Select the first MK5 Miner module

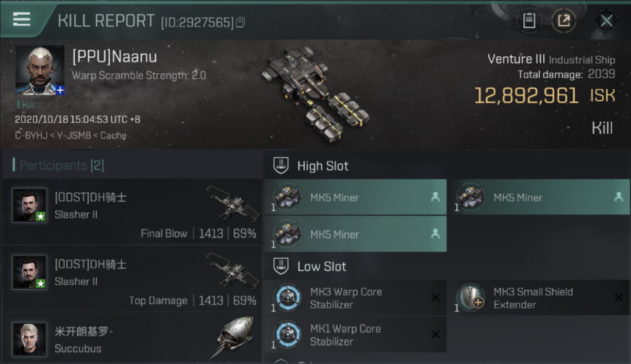(355, 197)
